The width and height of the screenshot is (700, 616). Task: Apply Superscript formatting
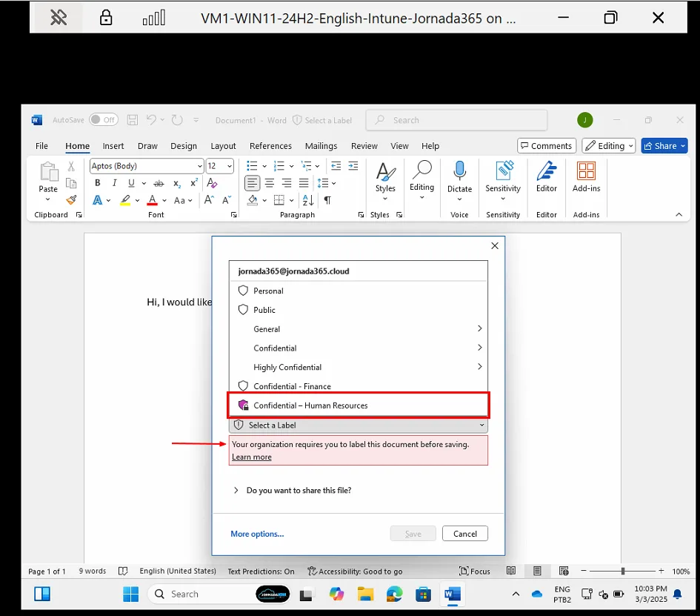point(194,183)
